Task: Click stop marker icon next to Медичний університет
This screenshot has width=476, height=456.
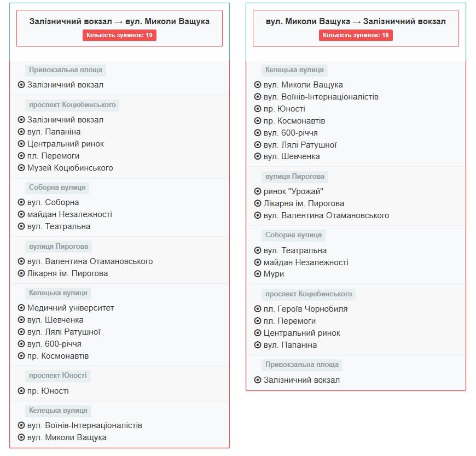Action: [21, 308]
